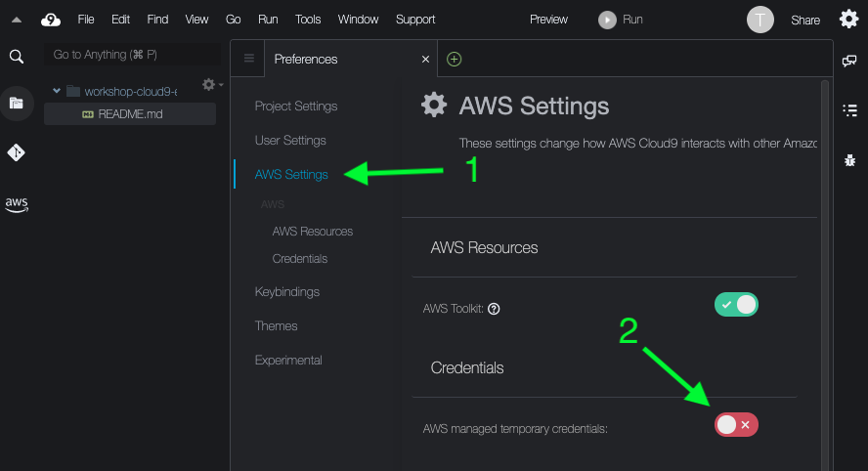868x471 pixels.
Task: Open the search panel magnifier icon
Action: (x=17, y=57)
